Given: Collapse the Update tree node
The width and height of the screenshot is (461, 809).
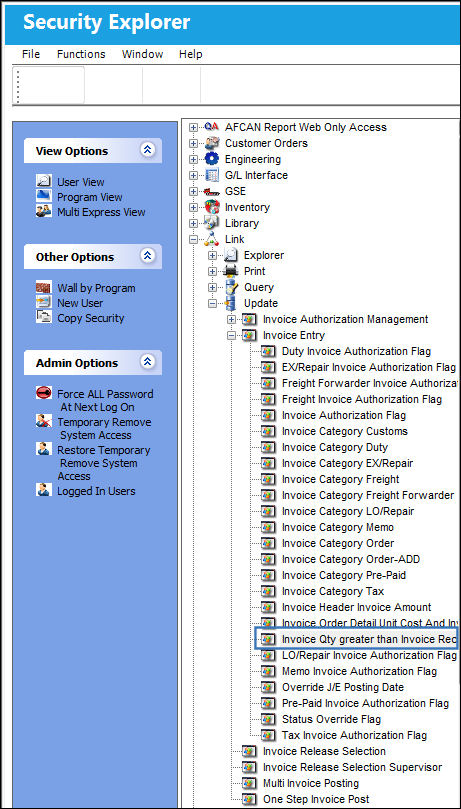Looking at the screenshot, I should (x=212, y=303).
